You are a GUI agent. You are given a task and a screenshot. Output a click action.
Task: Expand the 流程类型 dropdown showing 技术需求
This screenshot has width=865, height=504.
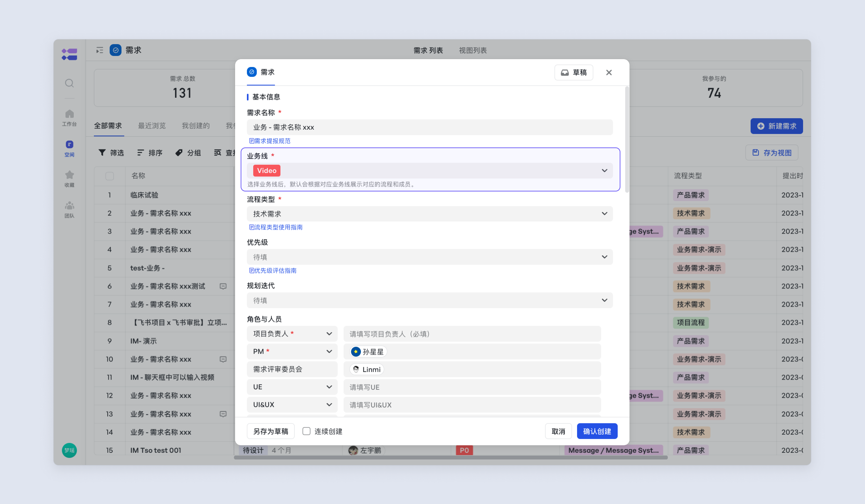[430, 214]
